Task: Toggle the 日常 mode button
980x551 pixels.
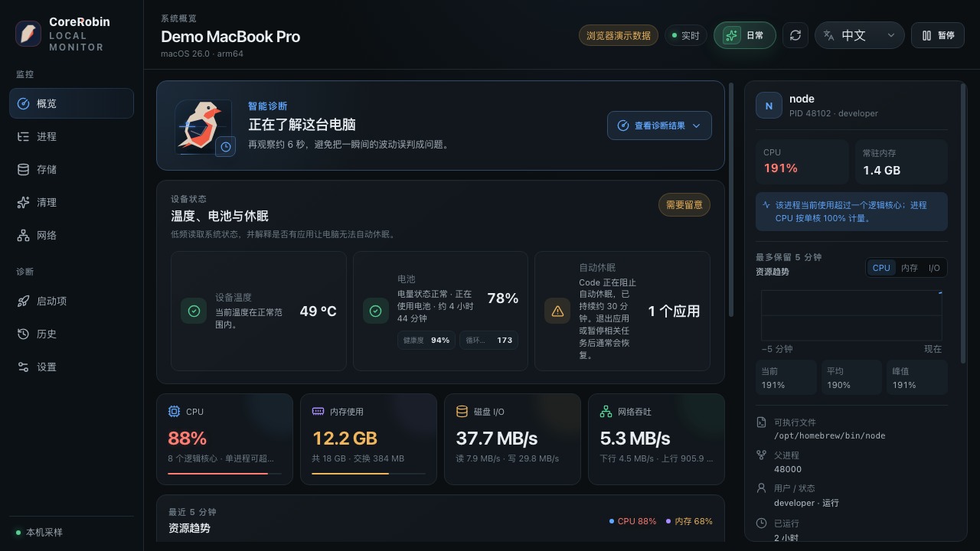Action: pos(744,35)
